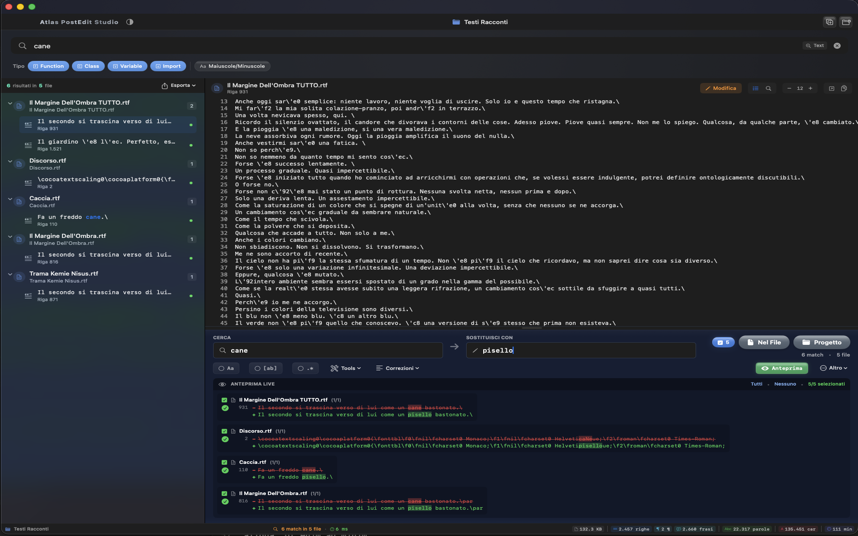Image resolution: width=858 pixels, height=536 pixels.
Task: Click the rightmost icon in the editor toolbar
Action: [x=843, y=89]
